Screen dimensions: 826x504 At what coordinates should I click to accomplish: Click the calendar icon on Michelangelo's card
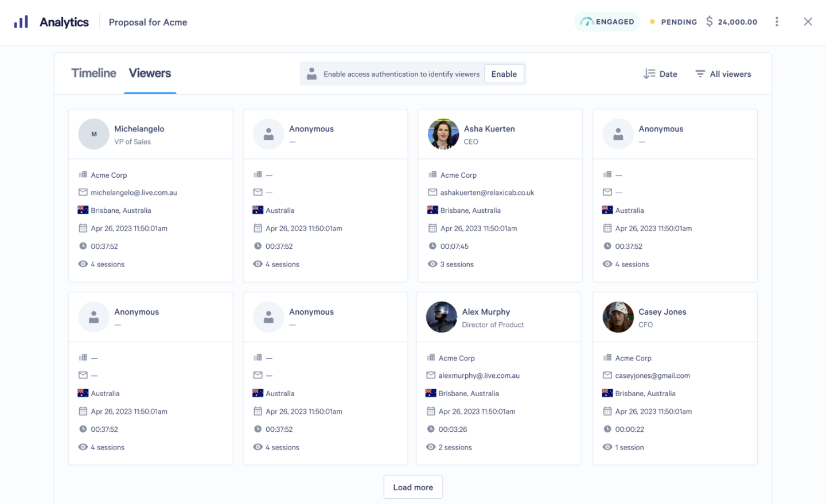(x=83, y=228)
